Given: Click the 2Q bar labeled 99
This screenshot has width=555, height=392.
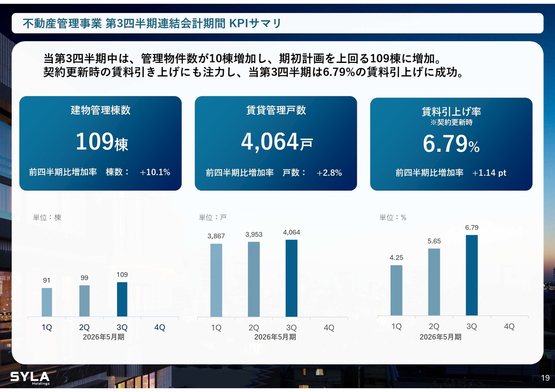Looking at the screenshot, I should click(85, 301).
